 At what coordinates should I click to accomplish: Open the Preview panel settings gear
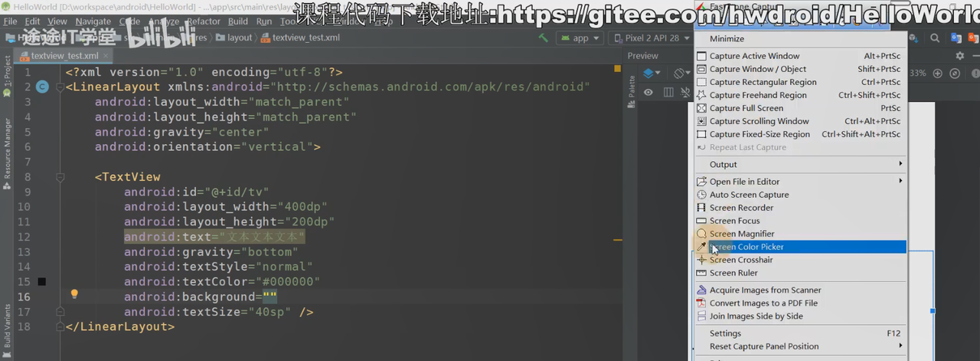[x=960, y=56]
